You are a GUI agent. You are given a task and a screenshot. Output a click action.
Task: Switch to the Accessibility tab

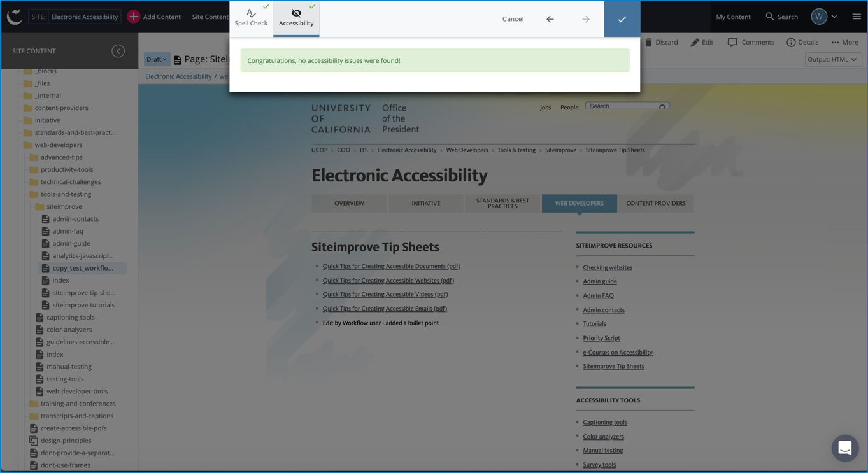296,18
